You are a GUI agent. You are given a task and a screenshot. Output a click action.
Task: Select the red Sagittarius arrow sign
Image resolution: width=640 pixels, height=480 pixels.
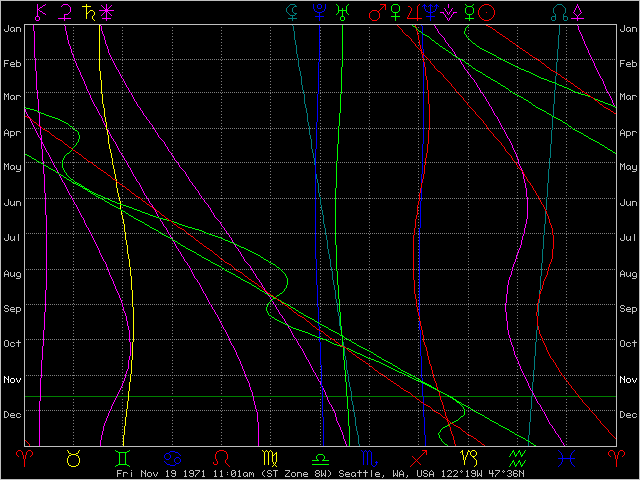(x=418, y=458)
